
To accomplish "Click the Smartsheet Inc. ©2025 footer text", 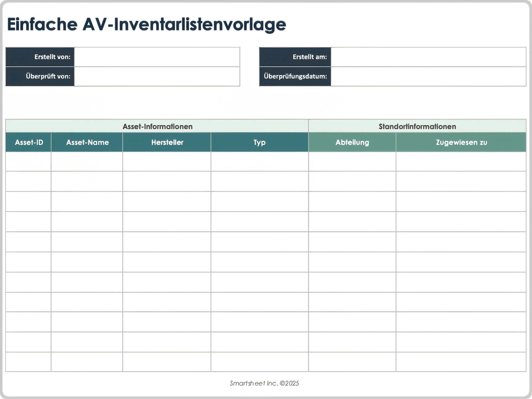I will (264, 383).
